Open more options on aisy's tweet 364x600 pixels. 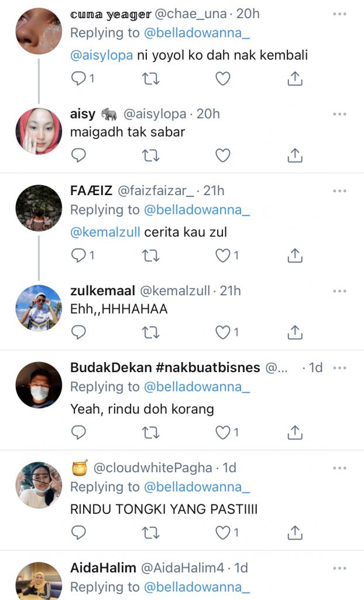(339, 114)
